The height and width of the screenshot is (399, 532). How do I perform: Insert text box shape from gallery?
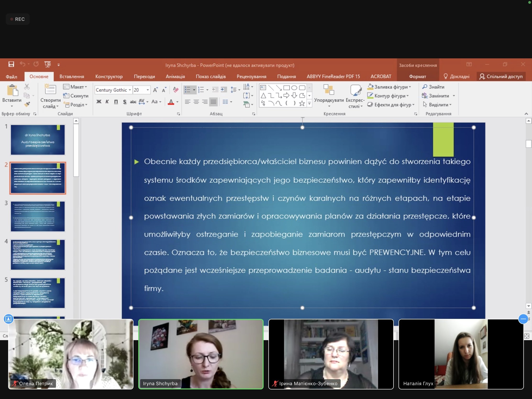coord(263,88)
